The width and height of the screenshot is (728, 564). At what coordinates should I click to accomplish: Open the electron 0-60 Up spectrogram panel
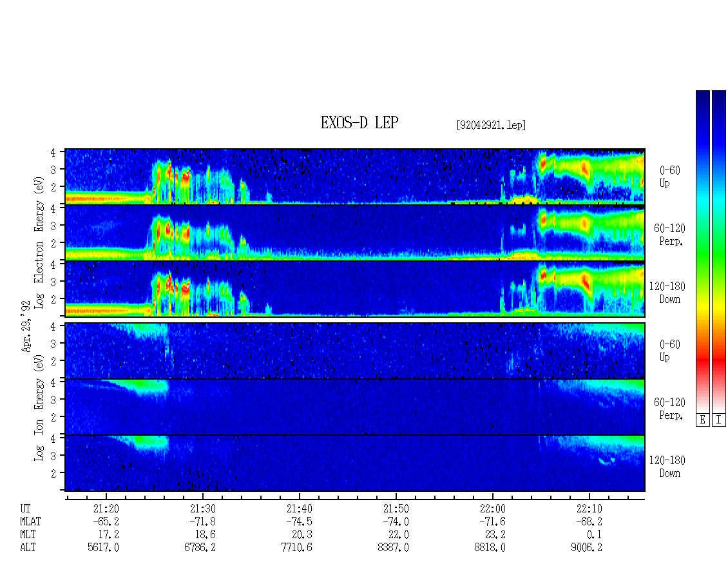pos(355,176)
